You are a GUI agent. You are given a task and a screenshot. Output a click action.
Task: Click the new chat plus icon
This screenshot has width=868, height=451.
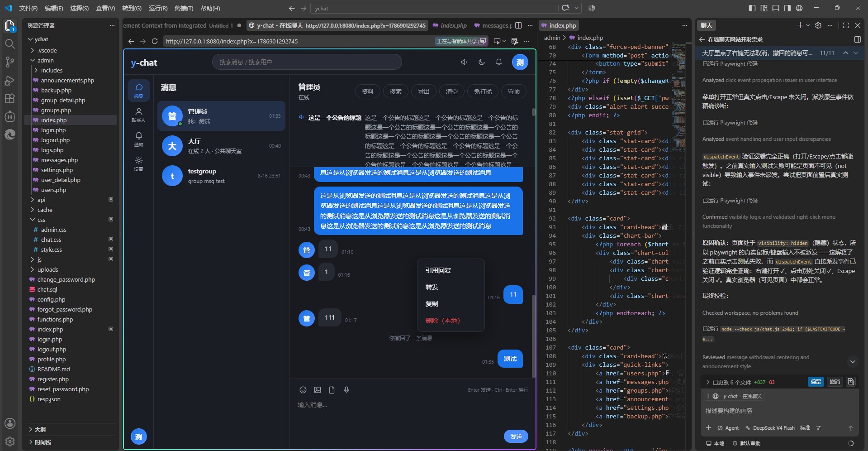point(800,25)
